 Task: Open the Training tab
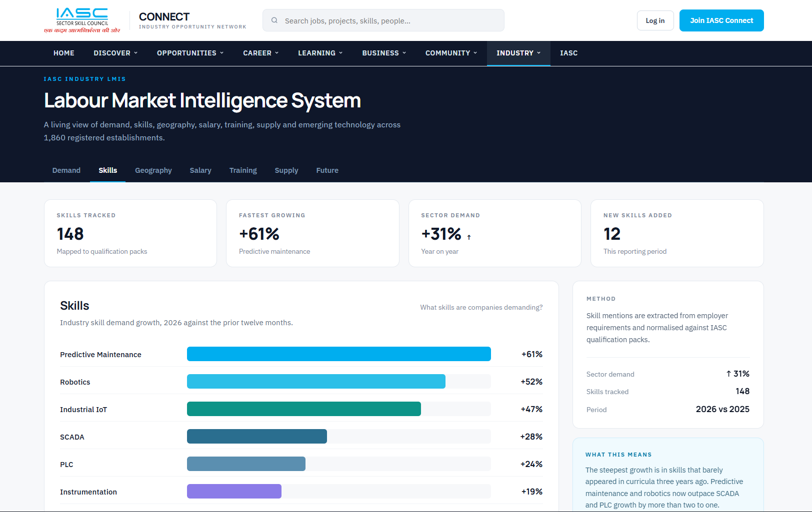(x=243, y=170)
